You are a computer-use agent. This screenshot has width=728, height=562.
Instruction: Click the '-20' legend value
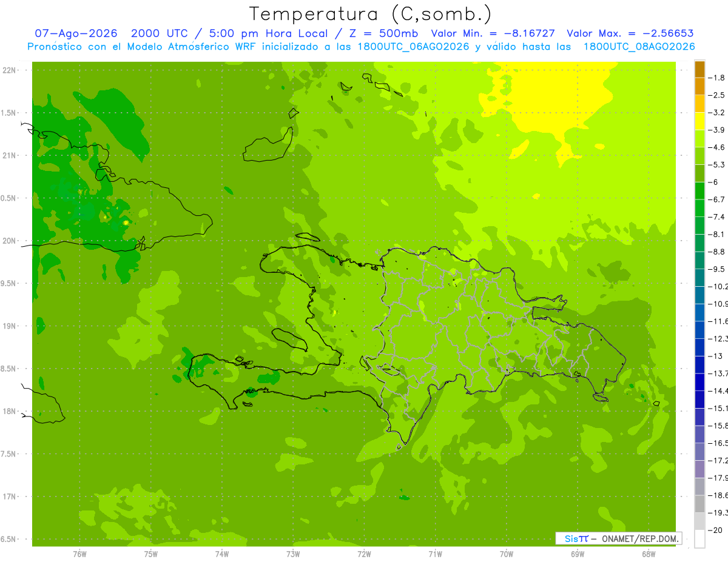[x=716, y=530]
